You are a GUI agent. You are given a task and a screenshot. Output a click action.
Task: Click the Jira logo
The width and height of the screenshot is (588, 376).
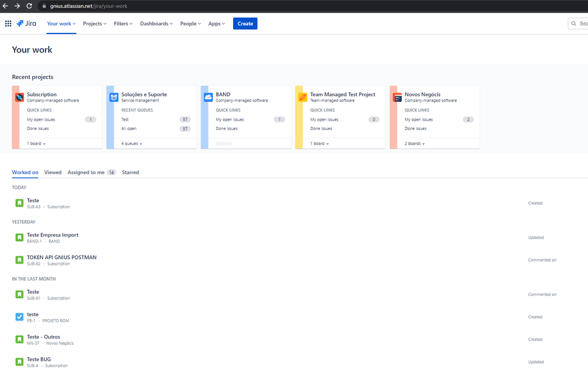click(x=26, y=24)
